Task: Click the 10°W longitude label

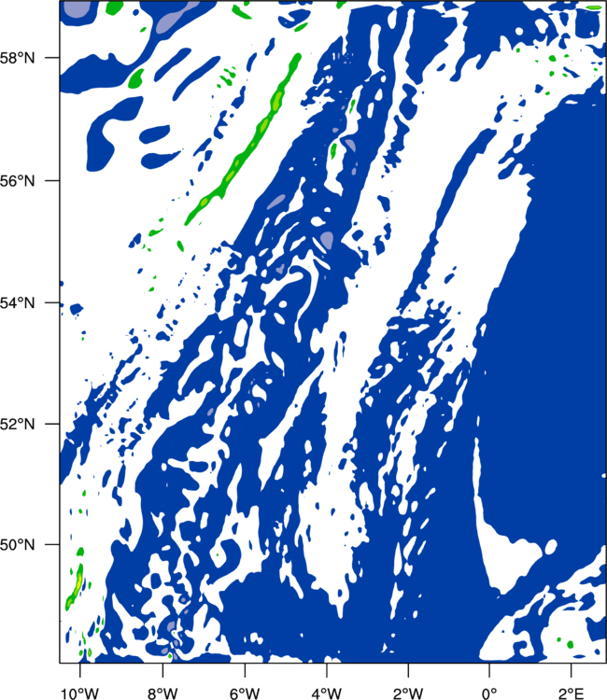Action: 79,693
